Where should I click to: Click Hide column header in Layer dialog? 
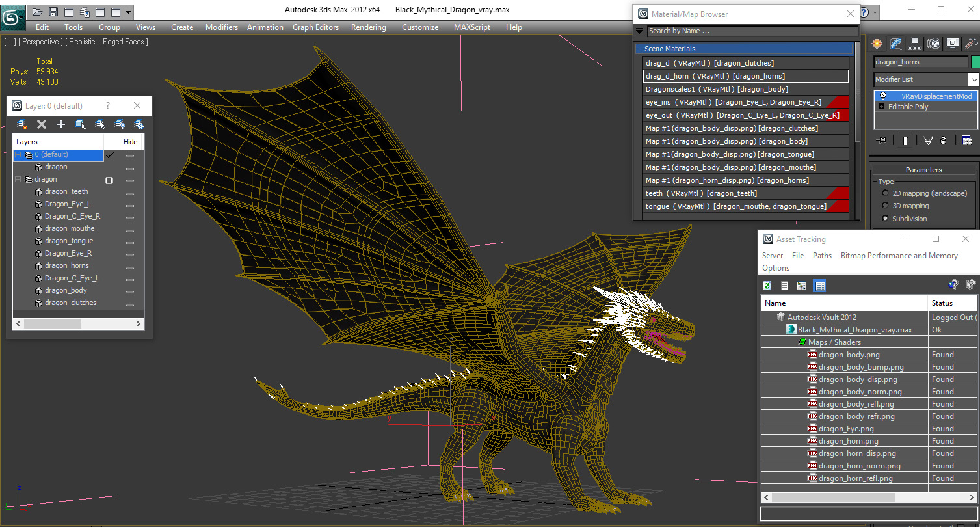pos(131,142)
